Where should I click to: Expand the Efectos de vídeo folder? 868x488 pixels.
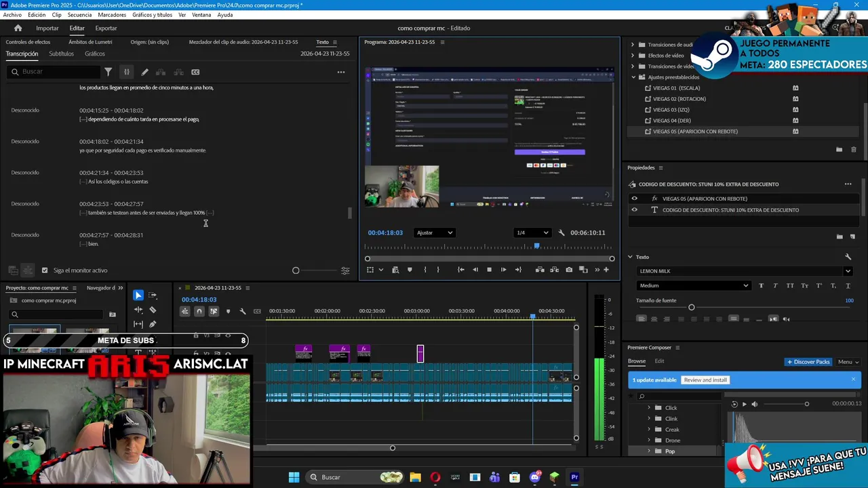(633, 56)
